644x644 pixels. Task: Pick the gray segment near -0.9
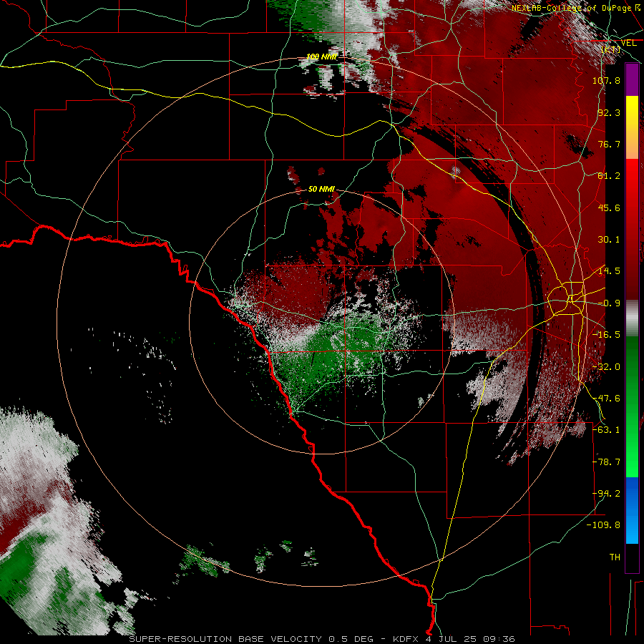tap(632, 318)
